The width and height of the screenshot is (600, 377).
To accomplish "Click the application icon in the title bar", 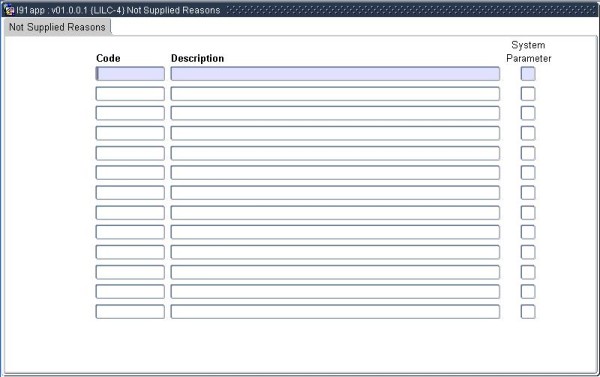I will pos(9,10).
